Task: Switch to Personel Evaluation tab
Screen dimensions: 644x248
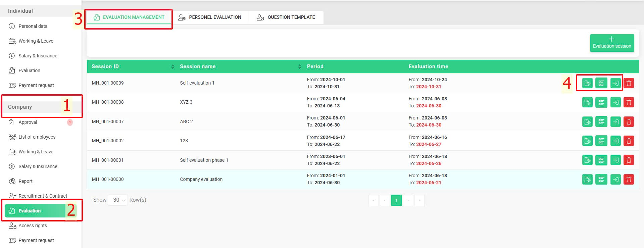Action: tap(210, 17)
